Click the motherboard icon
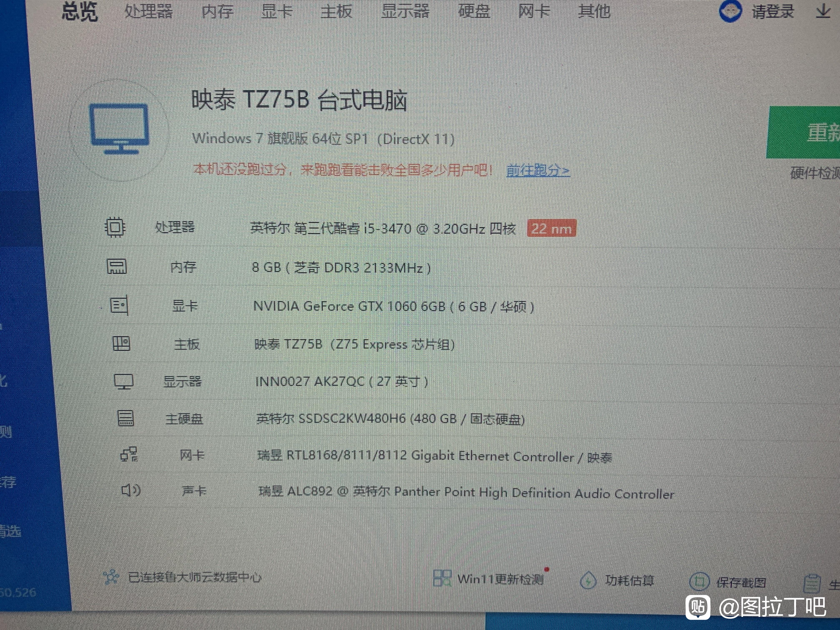The width and height of the screenshot is (840, 630). [121, 344]
